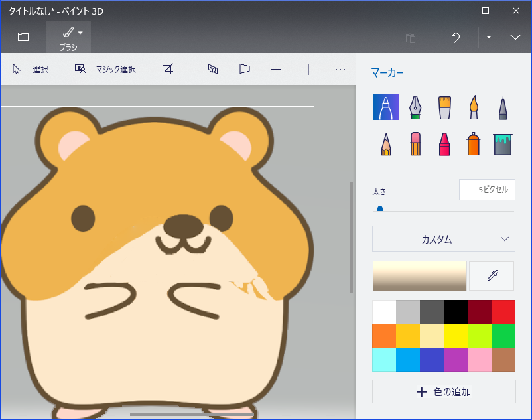This screenshot has height=420, width=532.
Task: Pick the dark gray color swatch
Action: click(432, 312)
